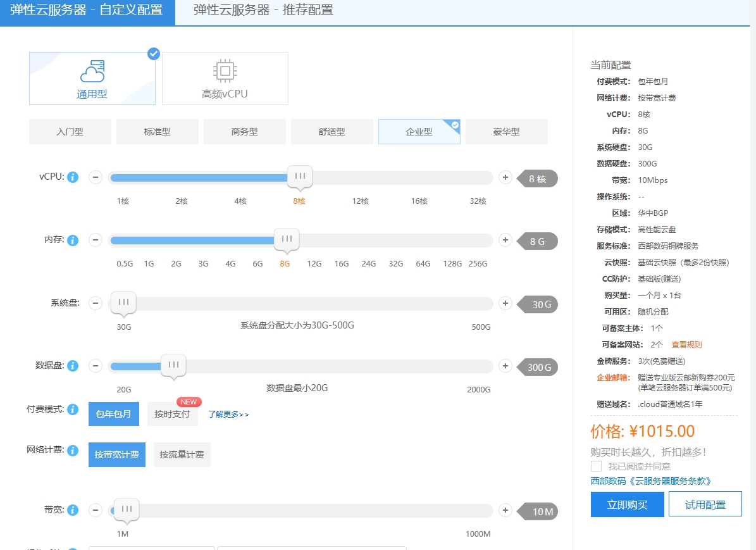
Task: Choose the 企业型 preset
Action: click(419, 131)
